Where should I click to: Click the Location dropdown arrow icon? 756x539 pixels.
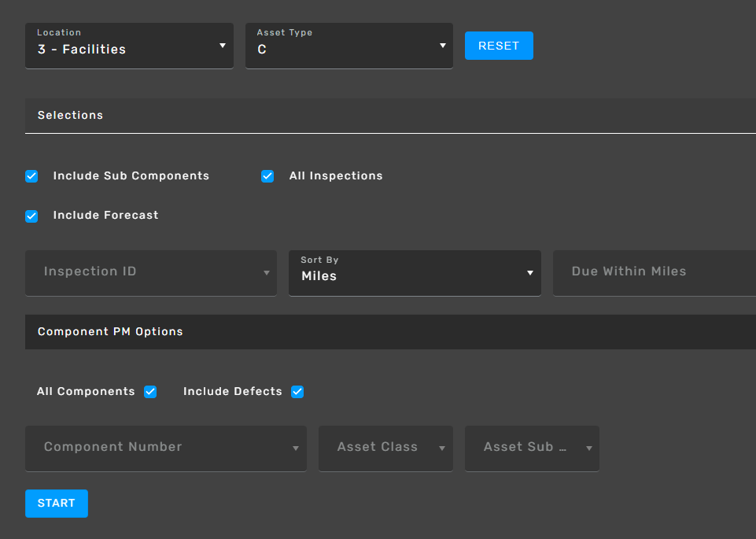[x=223, y=46]
